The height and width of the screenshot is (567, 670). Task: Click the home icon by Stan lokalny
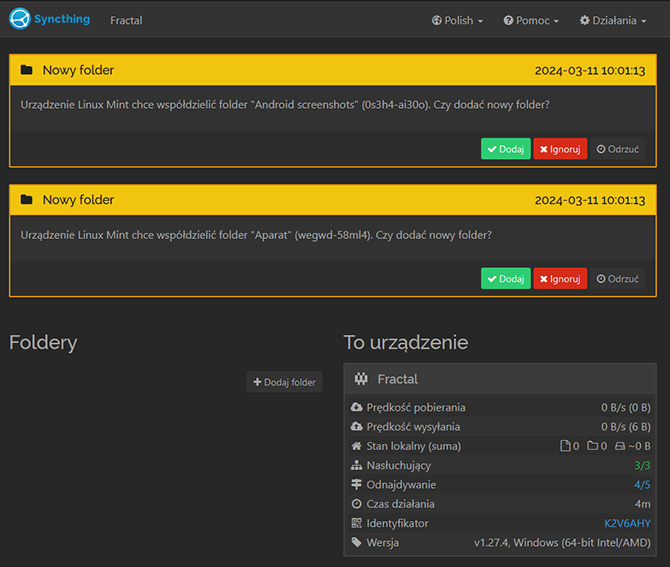coord(356,446)
